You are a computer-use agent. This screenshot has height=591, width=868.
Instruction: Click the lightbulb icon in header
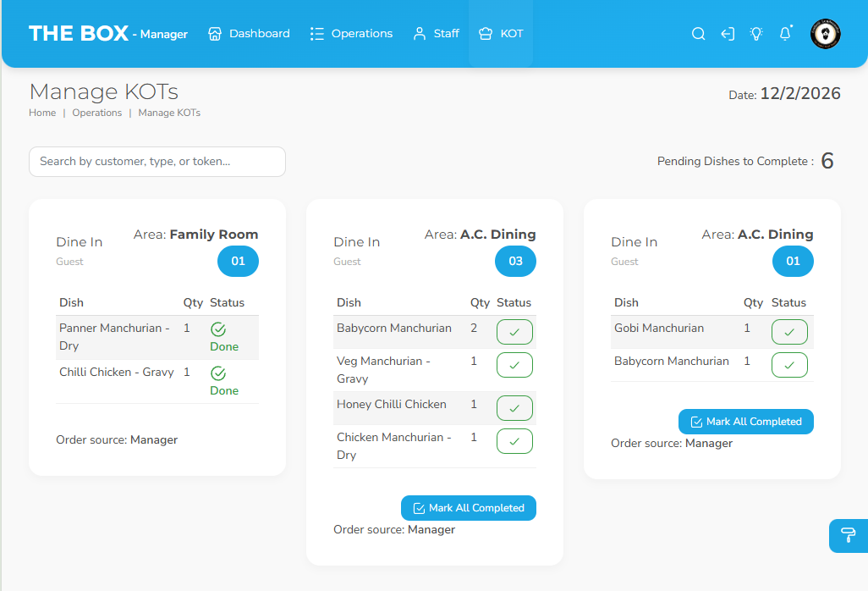pyautogui.click(x=756, y=34)
